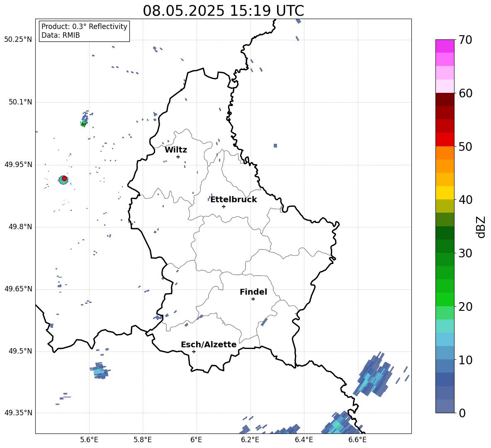
Task: Select the Wiltz city label
Action: [x=176, y=150]
